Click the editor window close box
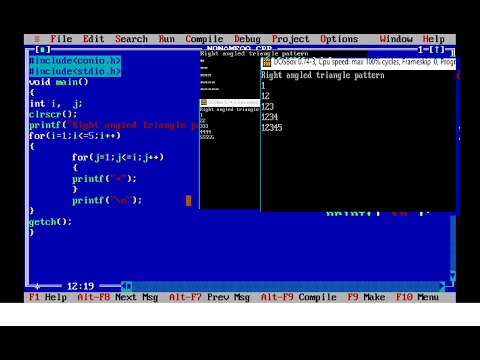 point(42,50)
